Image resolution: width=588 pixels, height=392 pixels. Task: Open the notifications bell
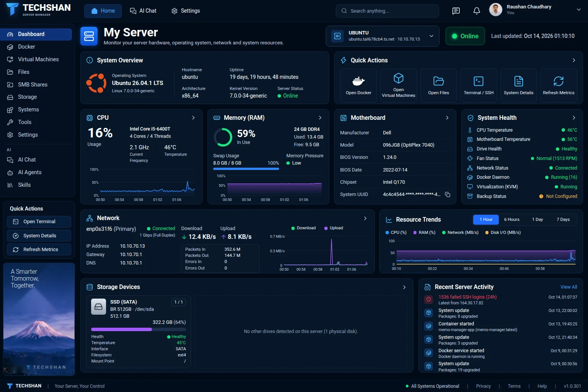pos(477,11)
